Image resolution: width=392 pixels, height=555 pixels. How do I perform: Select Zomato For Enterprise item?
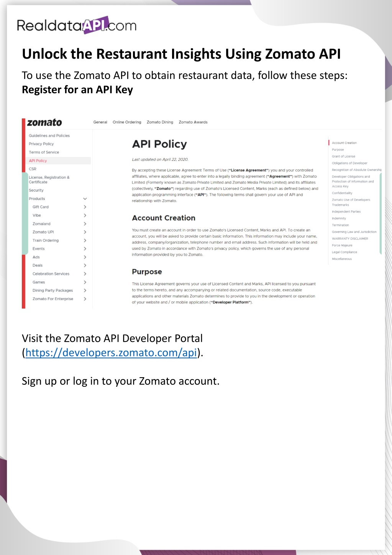[53, 299]
